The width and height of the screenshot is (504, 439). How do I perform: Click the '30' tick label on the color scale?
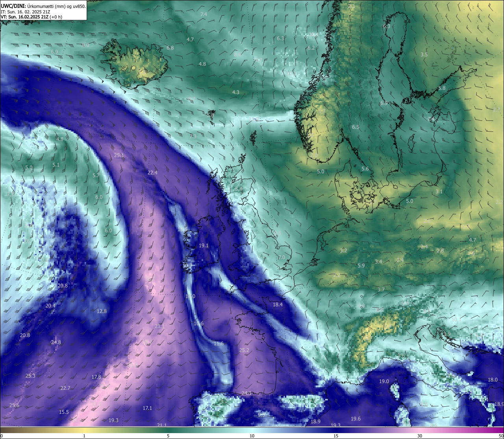click(420, 436)
